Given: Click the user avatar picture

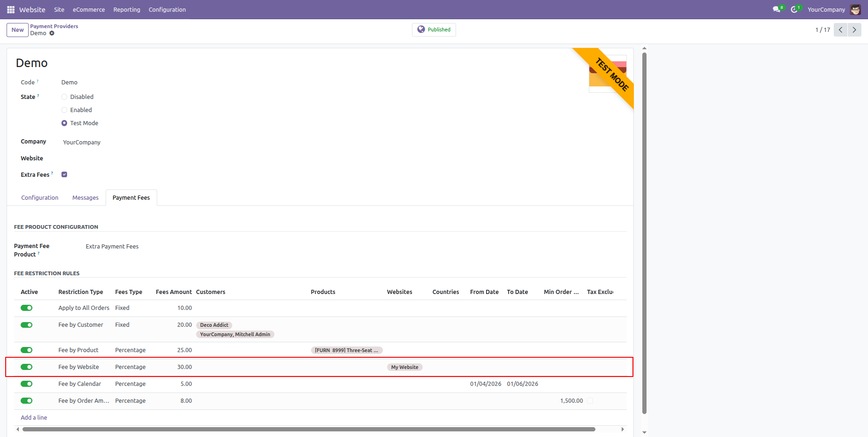Looking at the screenshot, I should pyautogui.click(x=855, y=9).
